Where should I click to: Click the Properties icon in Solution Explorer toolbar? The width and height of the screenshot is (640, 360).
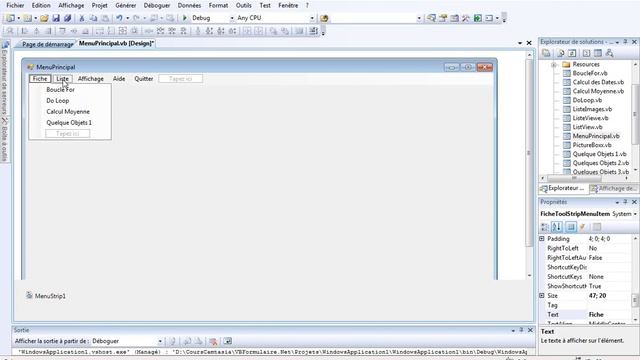point(546,53)
